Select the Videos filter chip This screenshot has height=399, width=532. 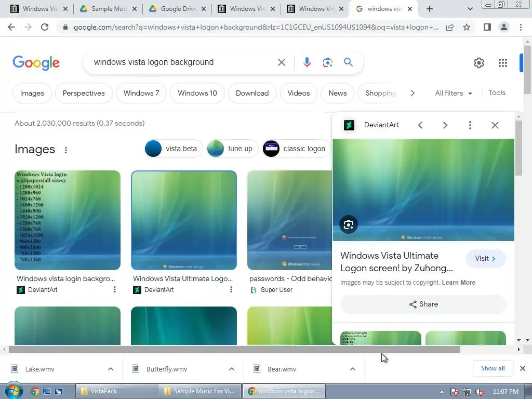coord(299,93)
